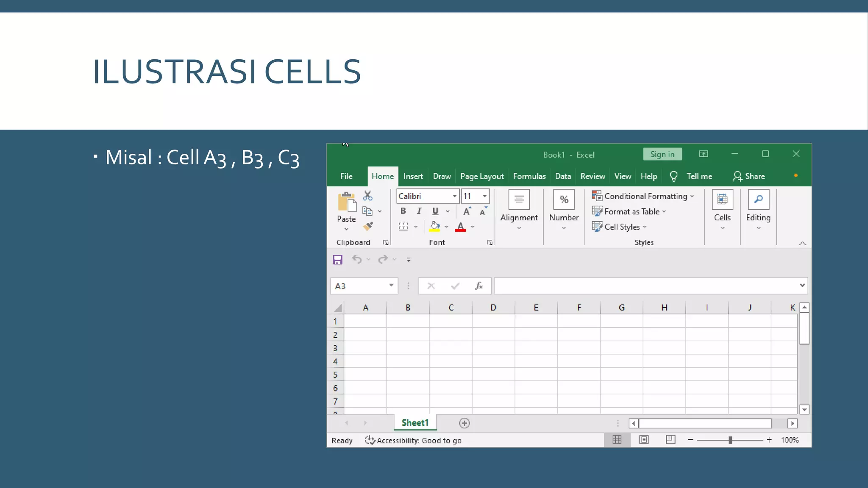The width and height of the screenshot is (868, 488).
Task: Click the Undo arrow icon
Action: coord(357,260)
